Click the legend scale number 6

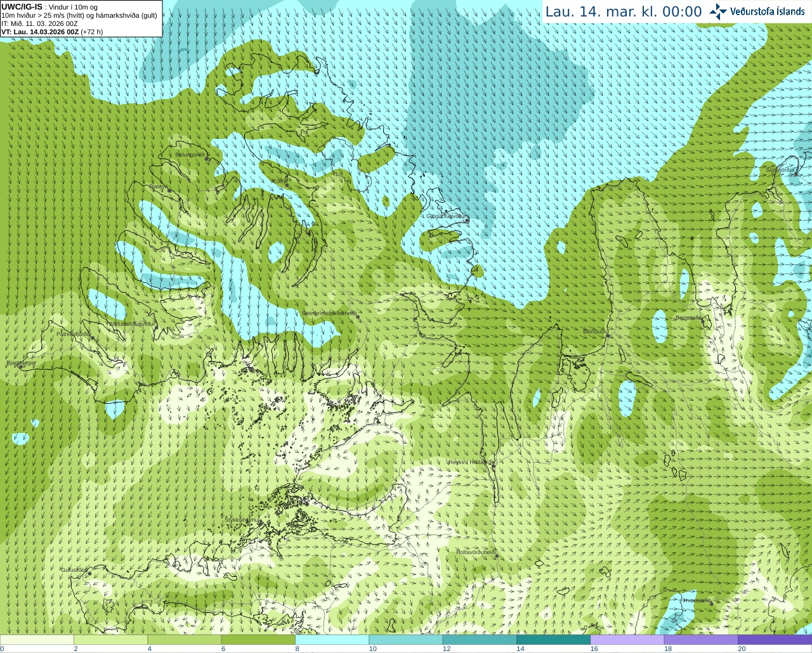click(223, 649)
